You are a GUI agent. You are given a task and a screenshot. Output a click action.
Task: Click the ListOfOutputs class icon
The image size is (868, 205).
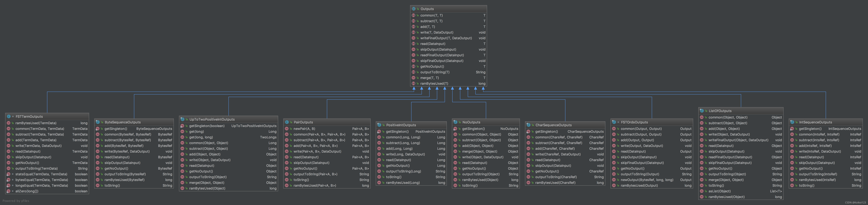tap(702, 111)
